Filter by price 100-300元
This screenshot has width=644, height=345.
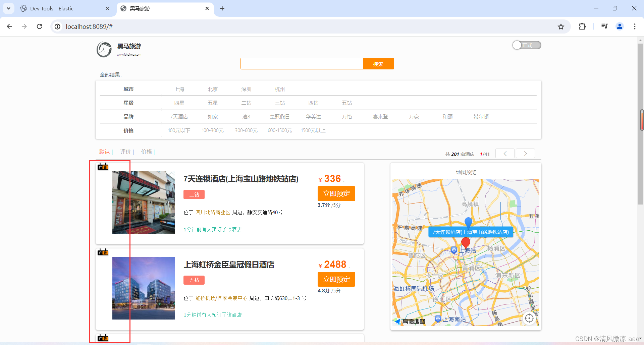coord(213,130)
